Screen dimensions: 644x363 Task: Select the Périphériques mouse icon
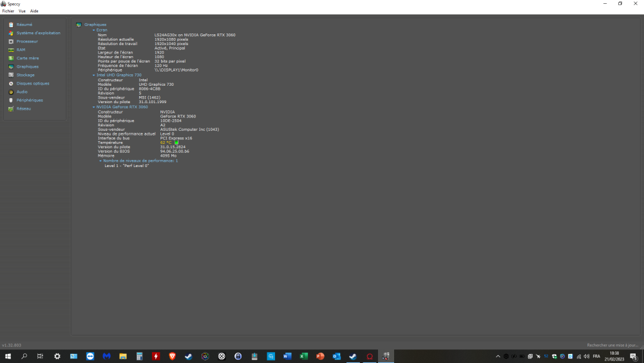(11, 101)
